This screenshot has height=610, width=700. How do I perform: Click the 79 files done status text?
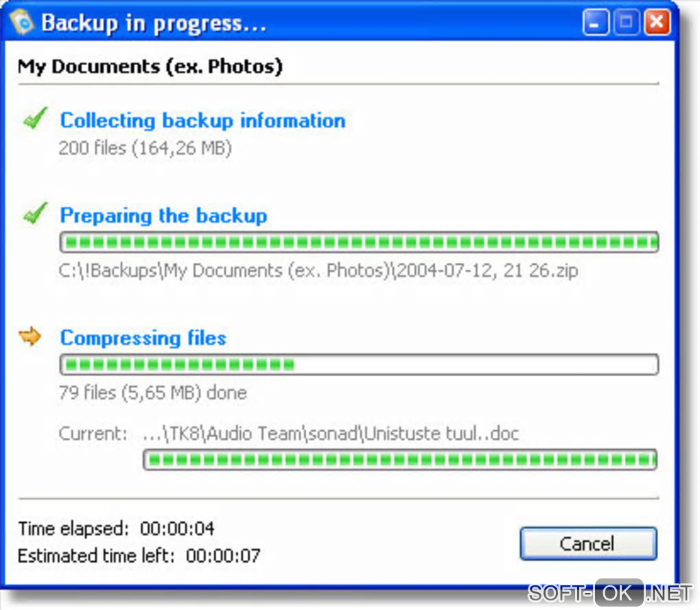[152, 393]
